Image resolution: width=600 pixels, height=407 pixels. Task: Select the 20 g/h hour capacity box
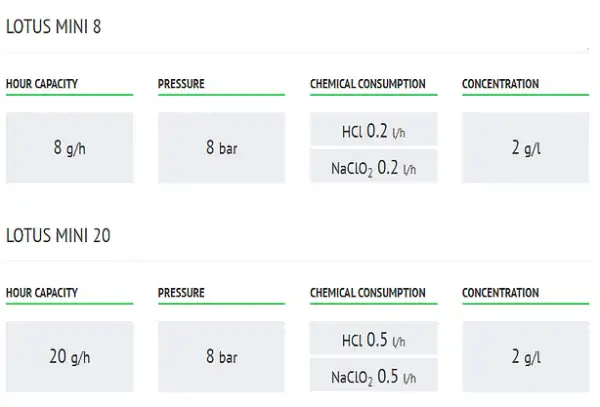coord(70,357)
